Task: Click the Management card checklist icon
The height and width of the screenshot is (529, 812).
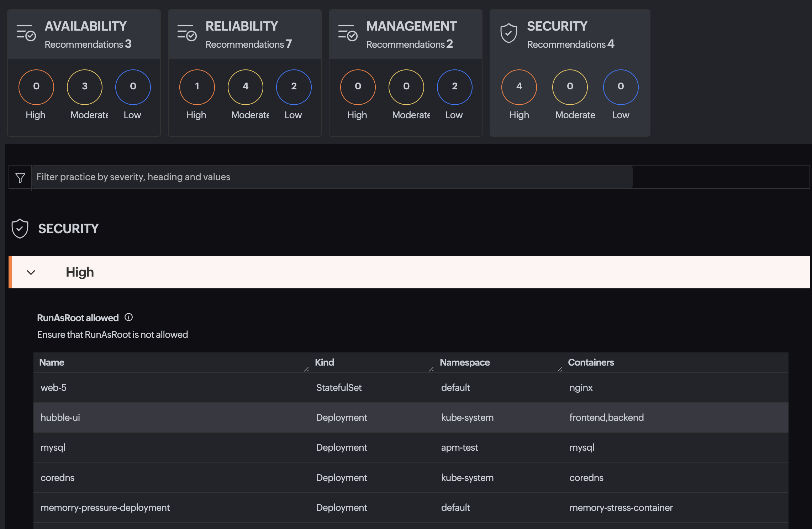Action: (348, 33)
